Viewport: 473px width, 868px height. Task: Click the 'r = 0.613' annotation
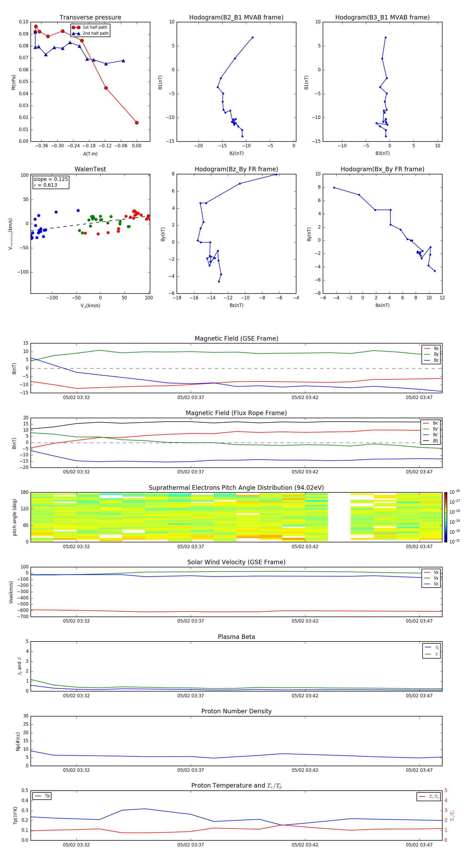[45, 185]
